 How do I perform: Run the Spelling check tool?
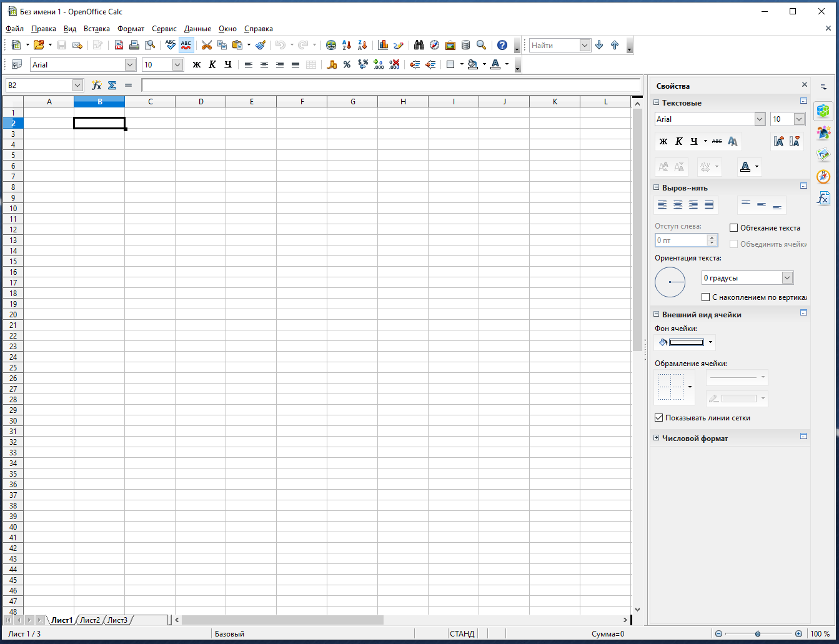pos(171,45)
